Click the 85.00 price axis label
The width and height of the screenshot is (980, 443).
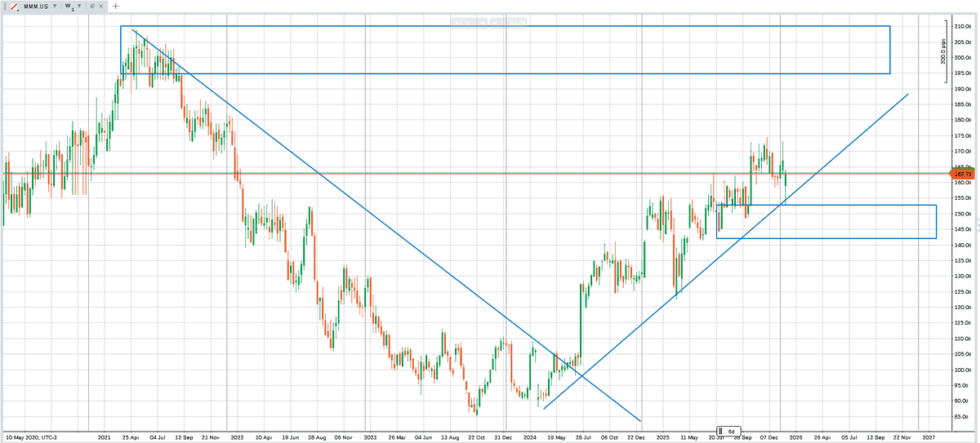[x=962, y=417]
